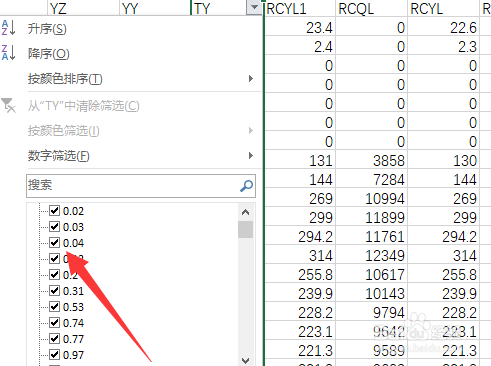Click cell value 9794 under RCQL
Screen dimensions: 491x366
tap(372, 312)
